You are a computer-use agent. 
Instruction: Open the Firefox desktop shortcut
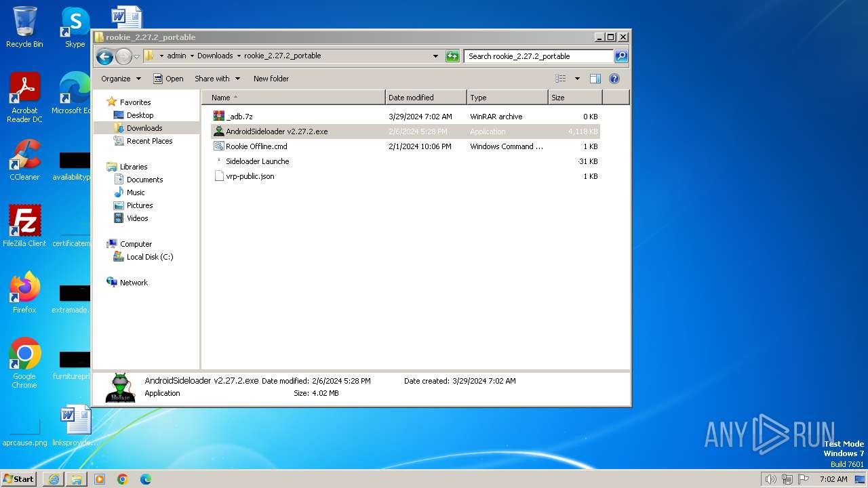(x=24, y=293)
